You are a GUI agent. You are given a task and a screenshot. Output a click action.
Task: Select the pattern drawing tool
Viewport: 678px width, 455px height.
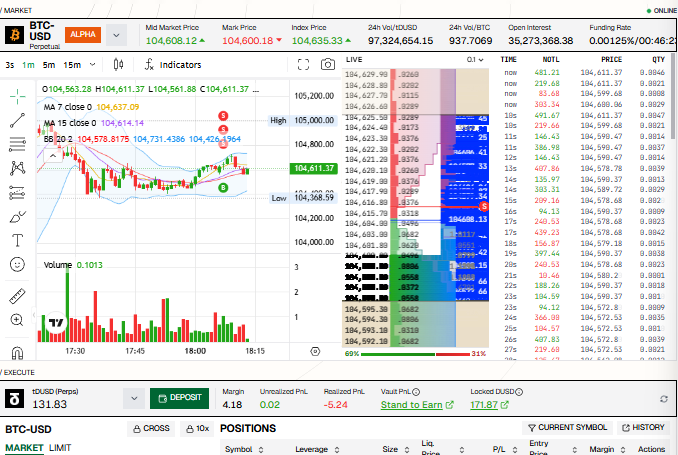(x=17, y=168)
